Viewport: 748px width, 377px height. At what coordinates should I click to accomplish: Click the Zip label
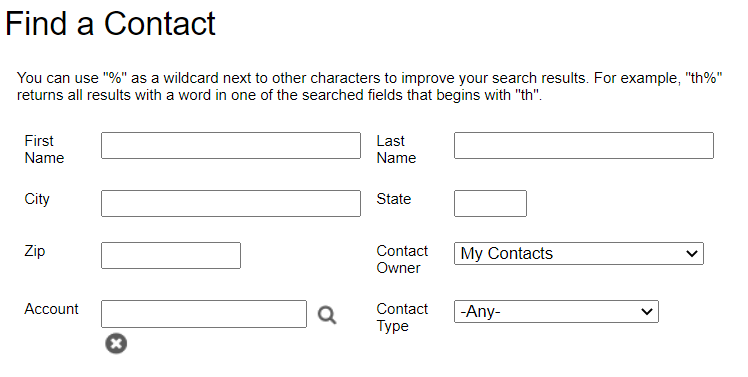[x=35, y=251]
